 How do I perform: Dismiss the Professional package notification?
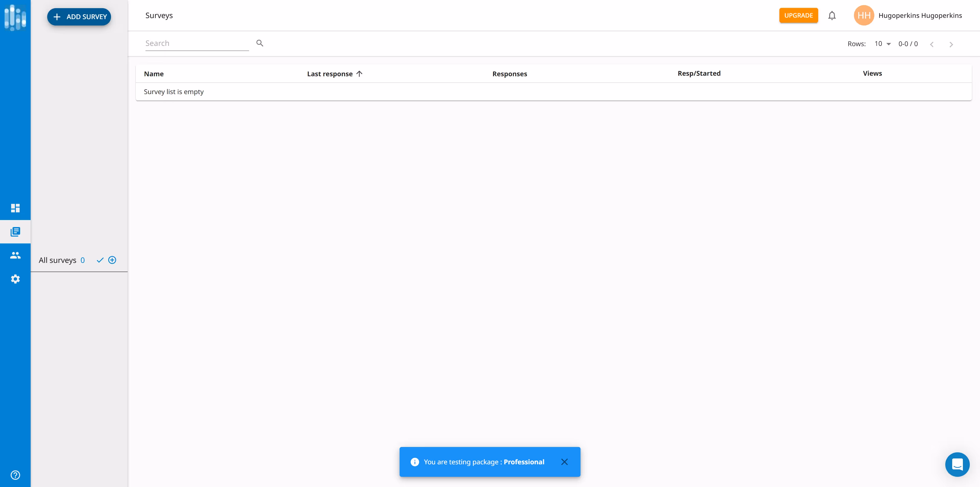click(x=564, y=462)
